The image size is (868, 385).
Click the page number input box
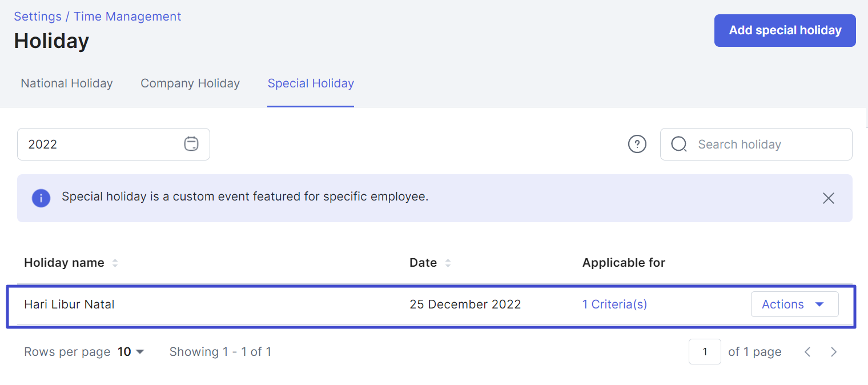coord(705,352)
